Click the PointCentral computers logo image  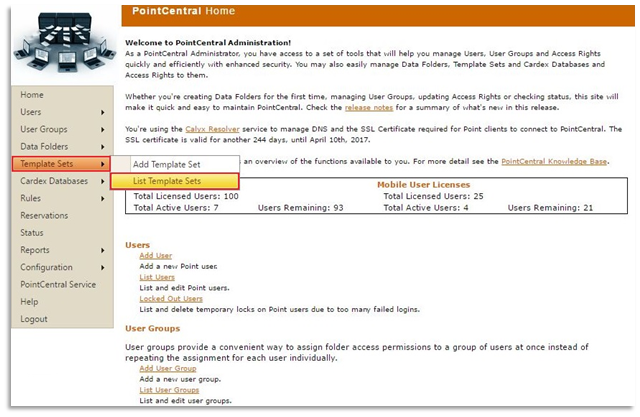click(64, 43)
